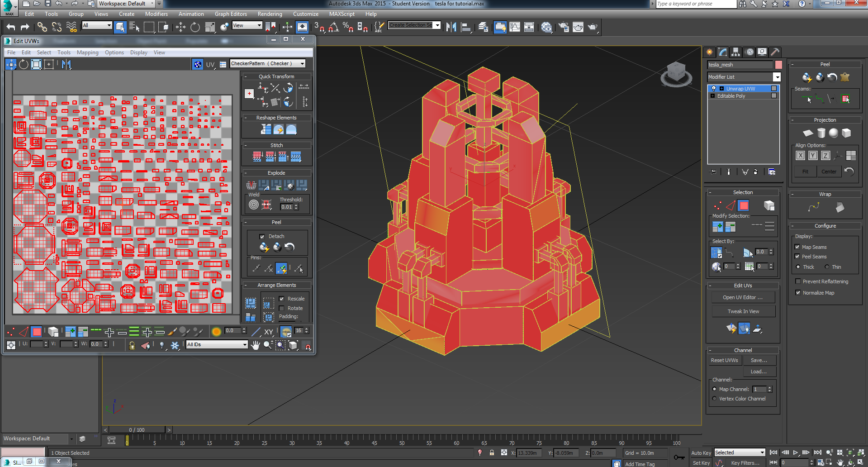Click the Render Setup icon

click(564, 27)
